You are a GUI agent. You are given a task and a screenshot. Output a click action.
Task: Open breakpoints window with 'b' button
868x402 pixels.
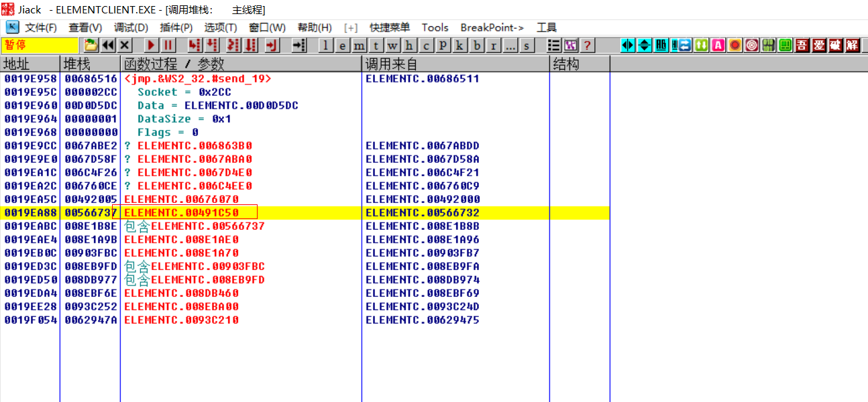pos(477,45)
